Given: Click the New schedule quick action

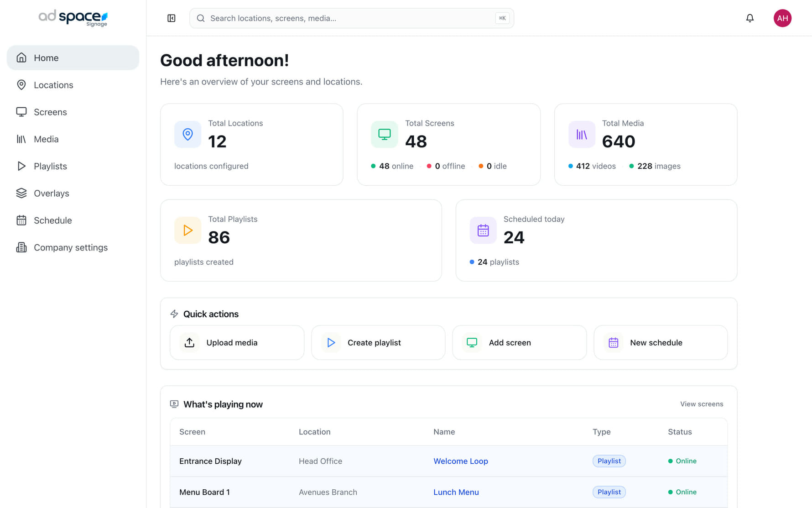Looking at the screenshot, I should 661,342.
